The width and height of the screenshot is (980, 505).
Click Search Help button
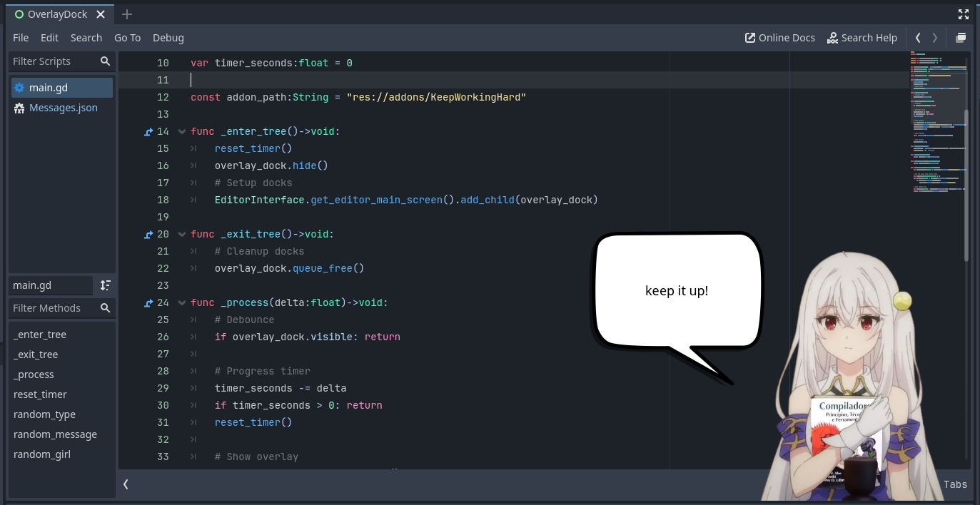tap(862, 38)
